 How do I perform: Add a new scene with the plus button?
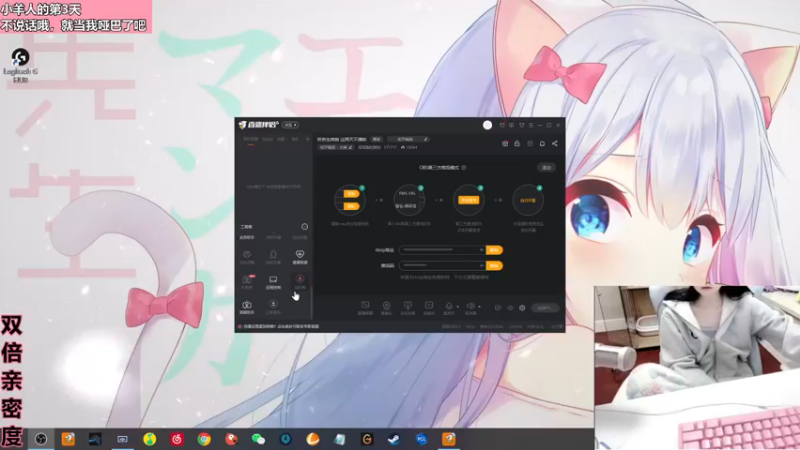pyautogui.click(x=307, y=139)
